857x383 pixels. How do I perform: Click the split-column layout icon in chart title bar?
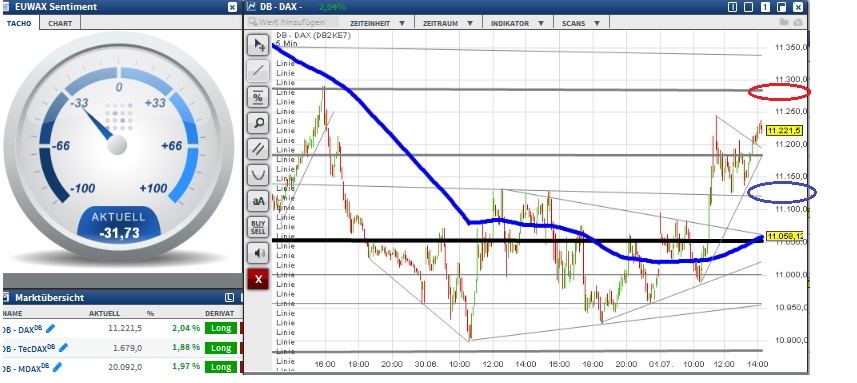coord(732,7)
